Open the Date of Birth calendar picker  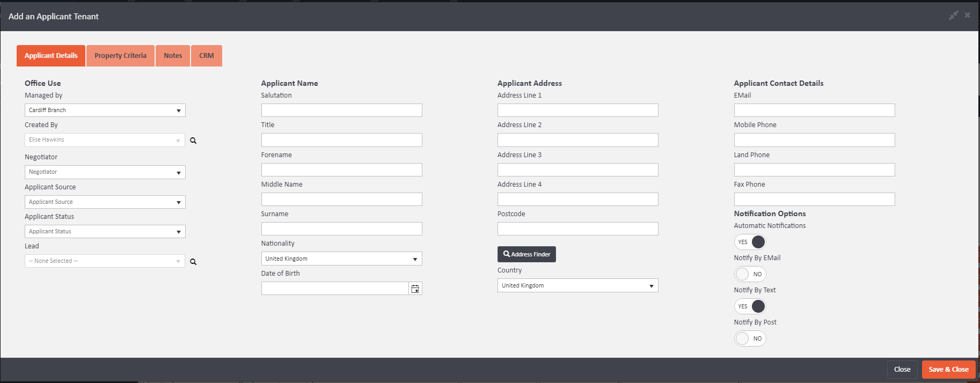coord(415,289)
